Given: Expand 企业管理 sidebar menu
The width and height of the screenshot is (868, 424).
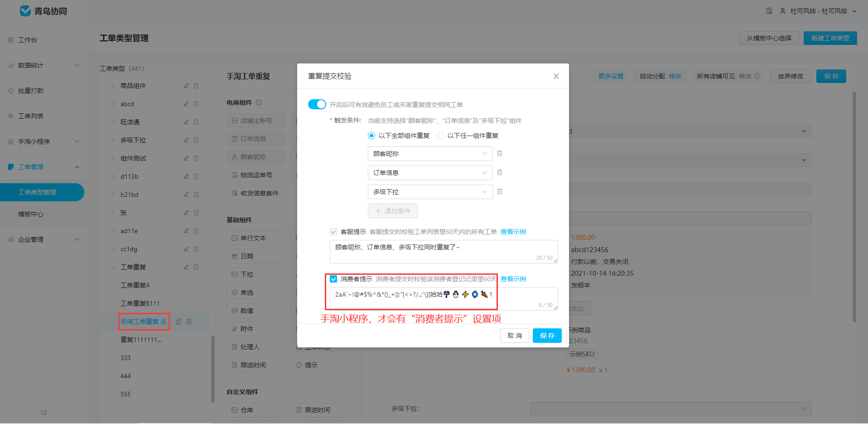Looking at the screenshot, I should [43, 239].
